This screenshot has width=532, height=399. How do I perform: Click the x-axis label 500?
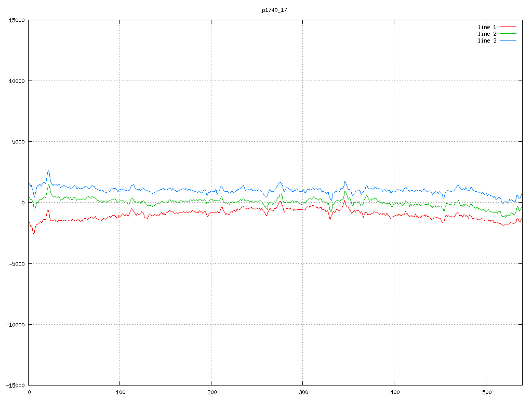coord(486,393)
